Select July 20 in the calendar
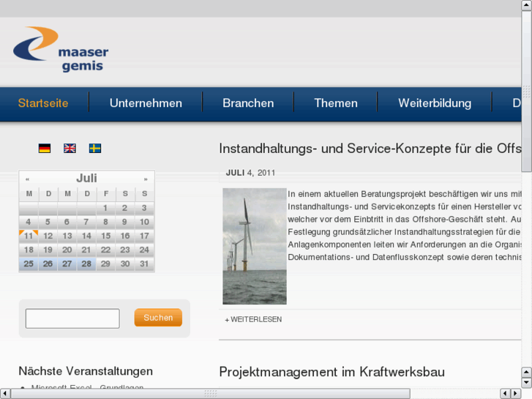 [67, 250]
